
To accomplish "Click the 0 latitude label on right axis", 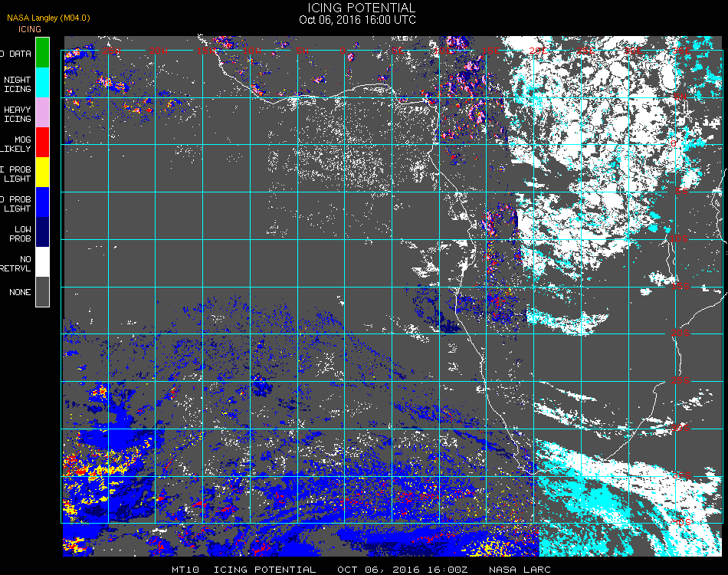I will pyautogui.click(x=674, y=144).
